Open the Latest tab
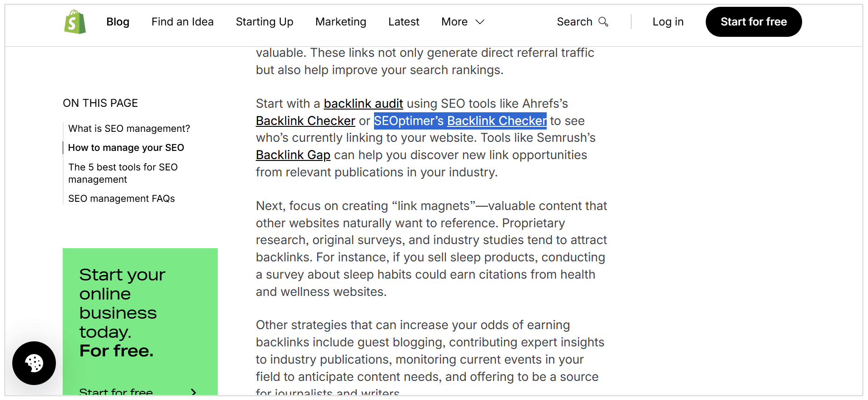 click(x=404, y=21)
